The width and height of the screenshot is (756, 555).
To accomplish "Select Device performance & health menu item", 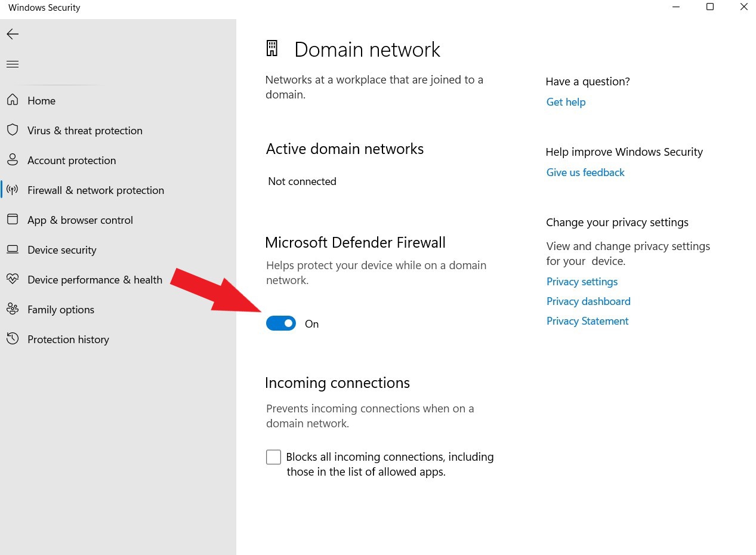I will 95,279.
